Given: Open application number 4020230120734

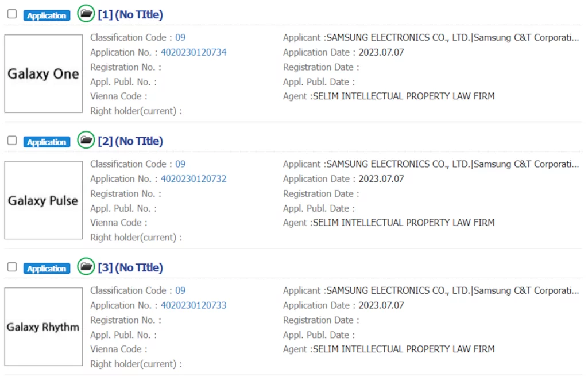Looking at the screenshot, I should pyautogui.click(x=194, y=52).
